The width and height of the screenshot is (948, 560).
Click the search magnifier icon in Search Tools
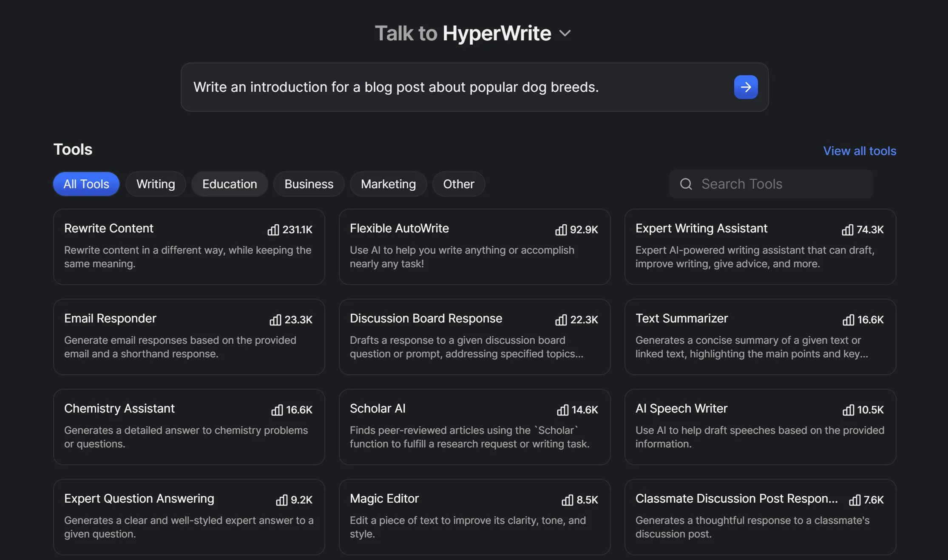(685, 184)
